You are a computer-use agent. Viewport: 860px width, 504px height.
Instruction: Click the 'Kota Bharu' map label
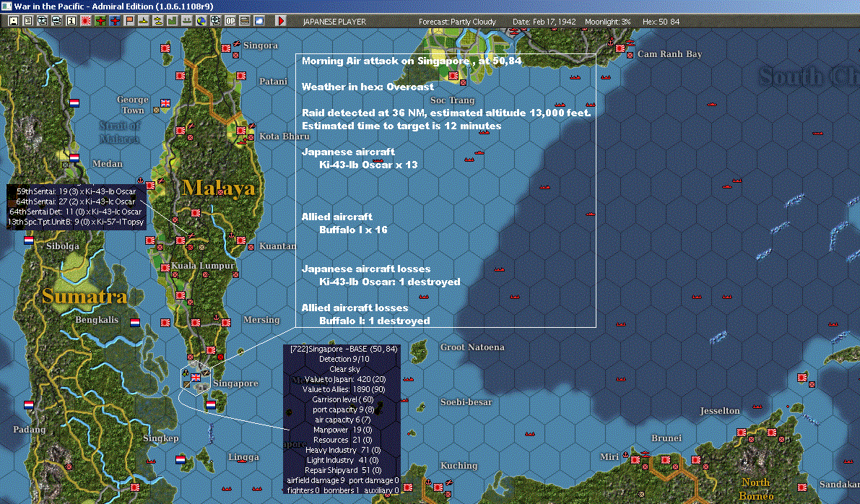[x=284, y=136]
